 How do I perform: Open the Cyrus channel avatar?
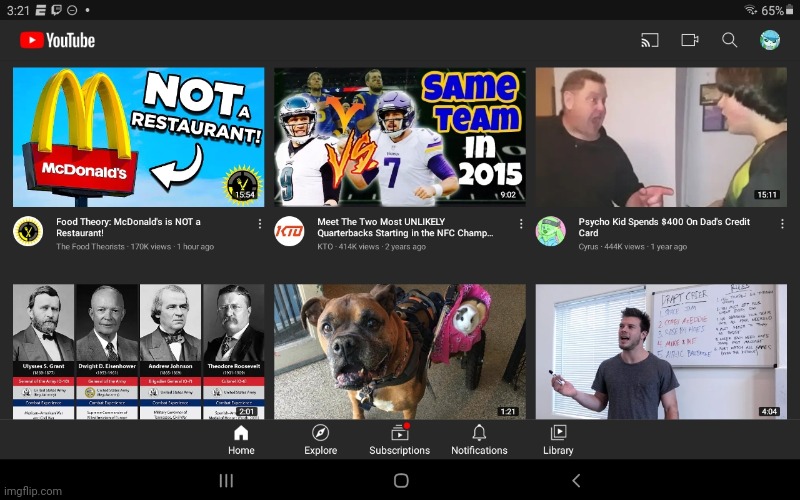tap(551, 231)
